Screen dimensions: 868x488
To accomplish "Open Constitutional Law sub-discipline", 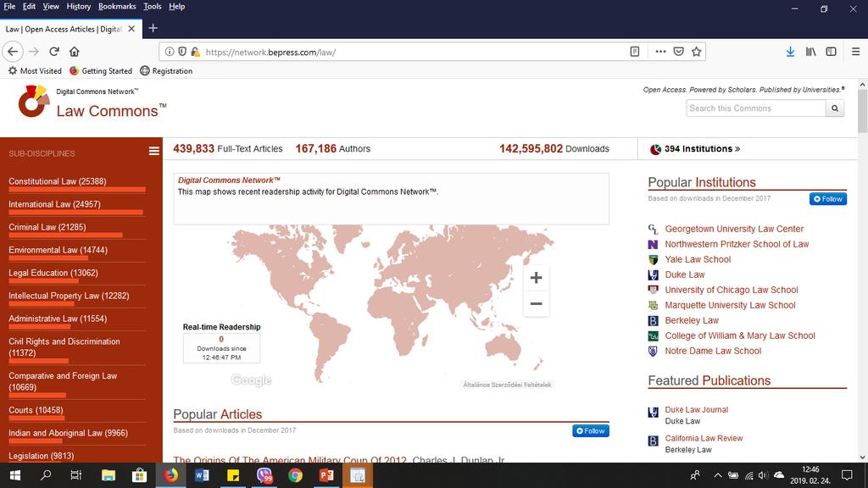I will click(x=58, y=181).
